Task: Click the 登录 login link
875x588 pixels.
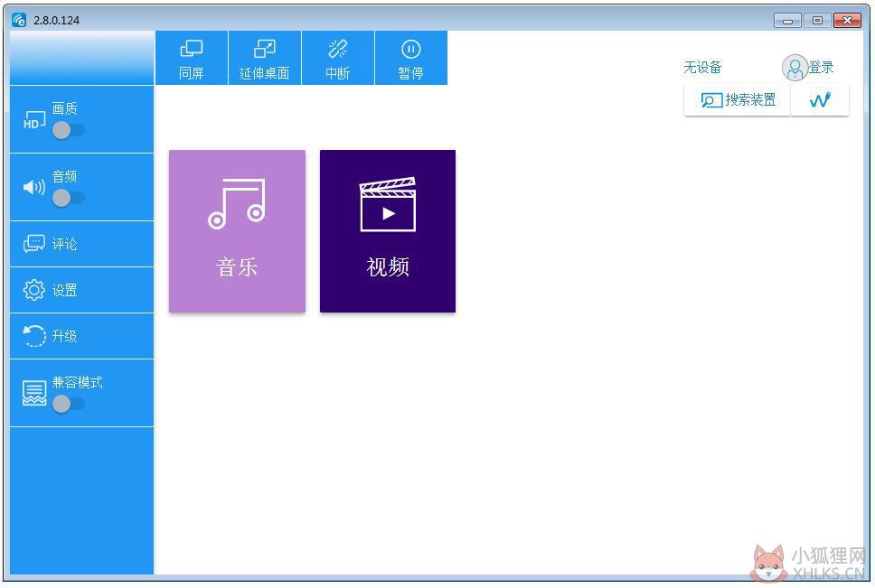Action: 821,68
